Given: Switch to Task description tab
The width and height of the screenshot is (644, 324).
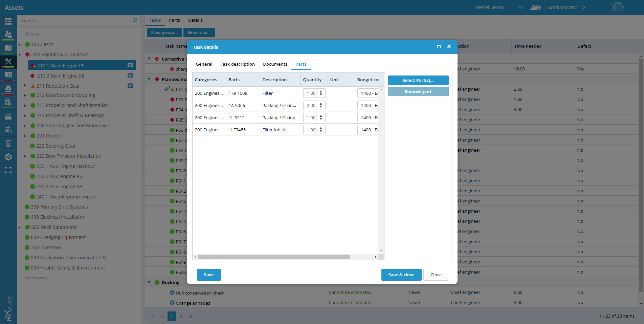Looking at the screenshot, I should (238, 64).
